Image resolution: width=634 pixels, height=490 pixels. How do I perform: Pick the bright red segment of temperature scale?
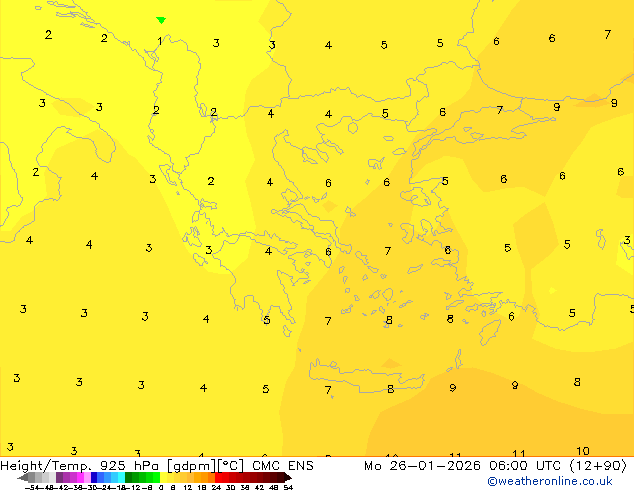click(x=218, y=478)
